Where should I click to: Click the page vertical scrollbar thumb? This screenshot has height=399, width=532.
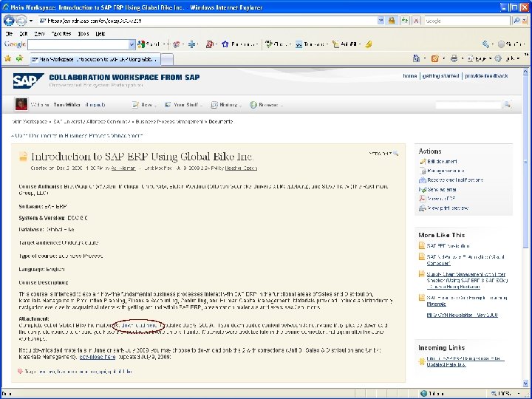525,162
